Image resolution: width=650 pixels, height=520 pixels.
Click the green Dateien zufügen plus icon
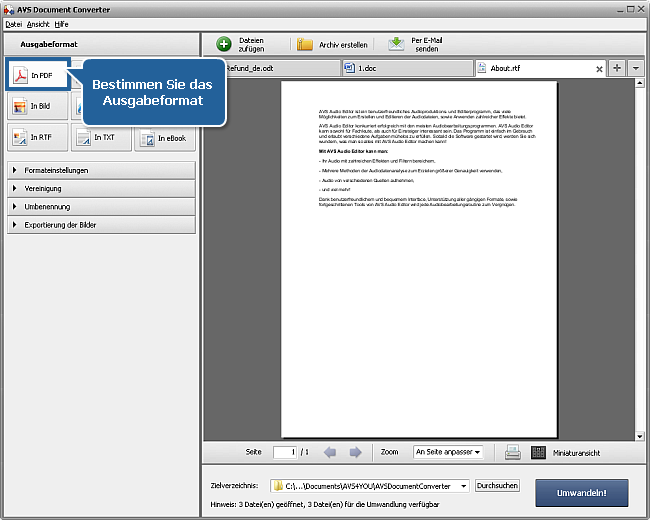(x=224, y=44)
